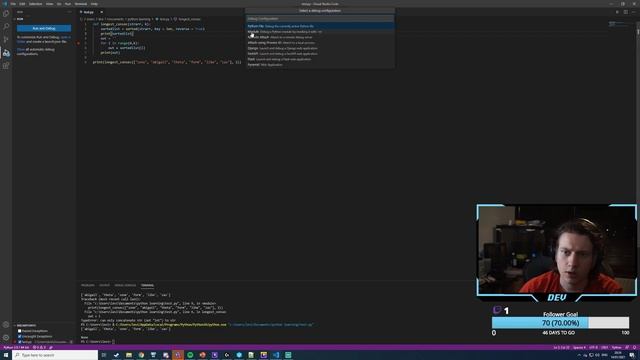Toggle the Uncaught Exceptions checkbox
640x360 pixels.
(x=20, y=336)
